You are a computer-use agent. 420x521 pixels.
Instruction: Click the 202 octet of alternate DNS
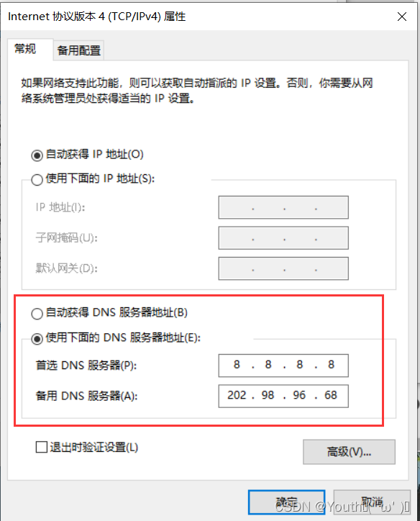pos(237,395)
